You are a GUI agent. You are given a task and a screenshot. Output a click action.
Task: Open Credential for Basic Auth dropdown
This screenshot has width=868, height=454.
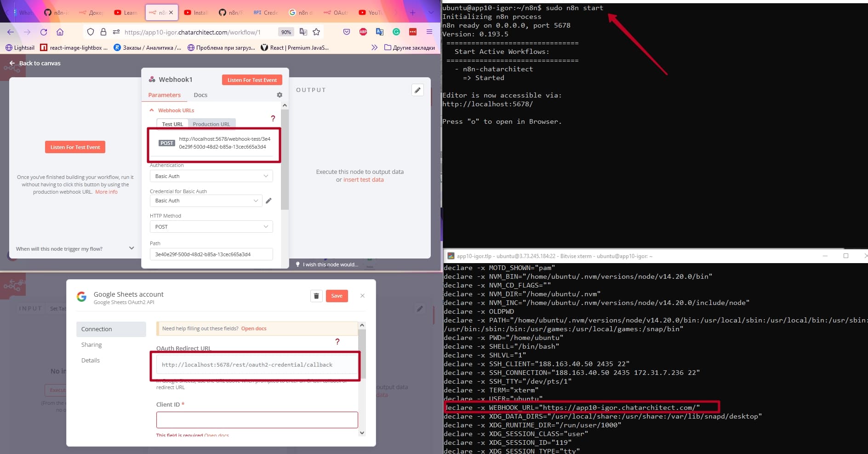[206, 201]
